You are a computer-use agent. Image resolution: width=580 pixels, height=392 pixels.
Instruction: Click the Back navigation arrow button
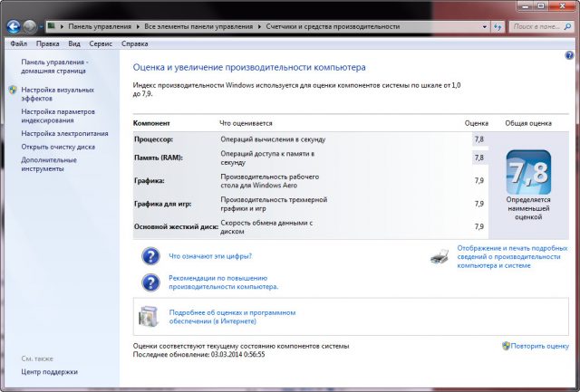tap(14, 26)
